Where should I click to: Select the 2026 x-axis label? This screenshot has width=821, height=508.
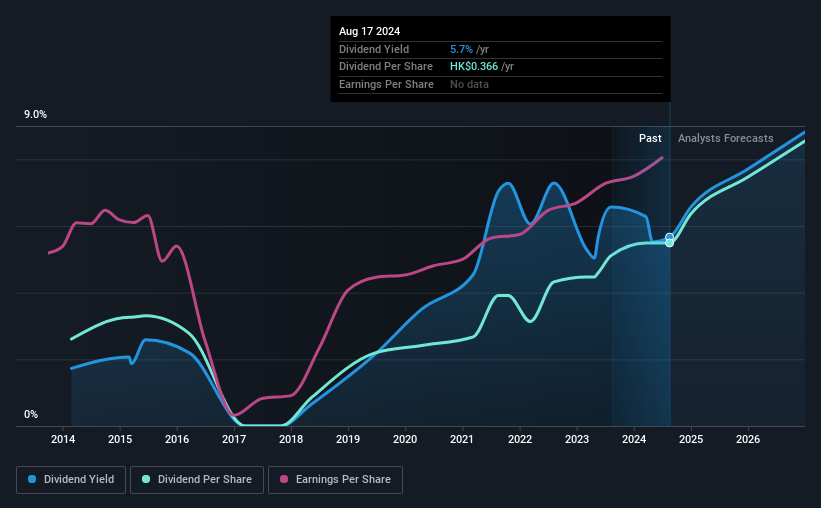coord(748,439)
